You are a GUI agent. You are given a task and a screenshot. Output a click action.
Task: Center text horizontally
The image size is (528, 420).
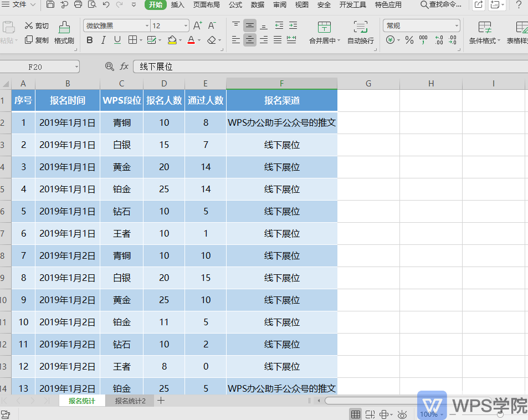[250, 40]
